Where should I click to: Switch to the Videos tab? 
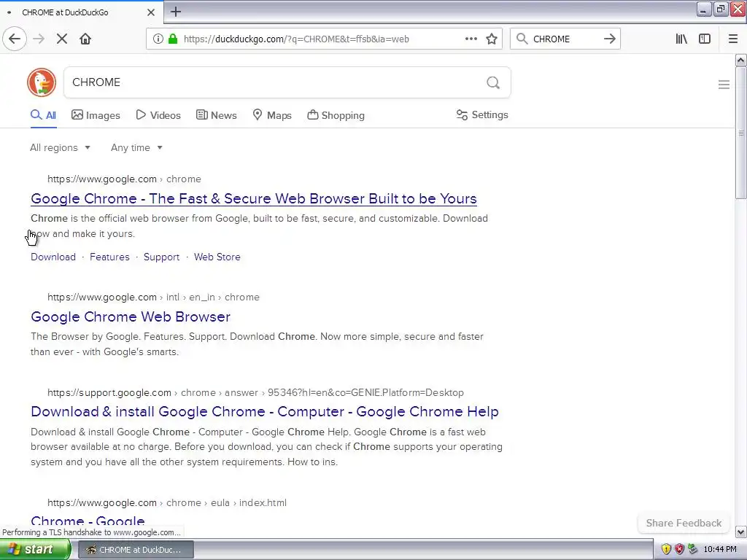pyautogui.click(x=158, y=115)
